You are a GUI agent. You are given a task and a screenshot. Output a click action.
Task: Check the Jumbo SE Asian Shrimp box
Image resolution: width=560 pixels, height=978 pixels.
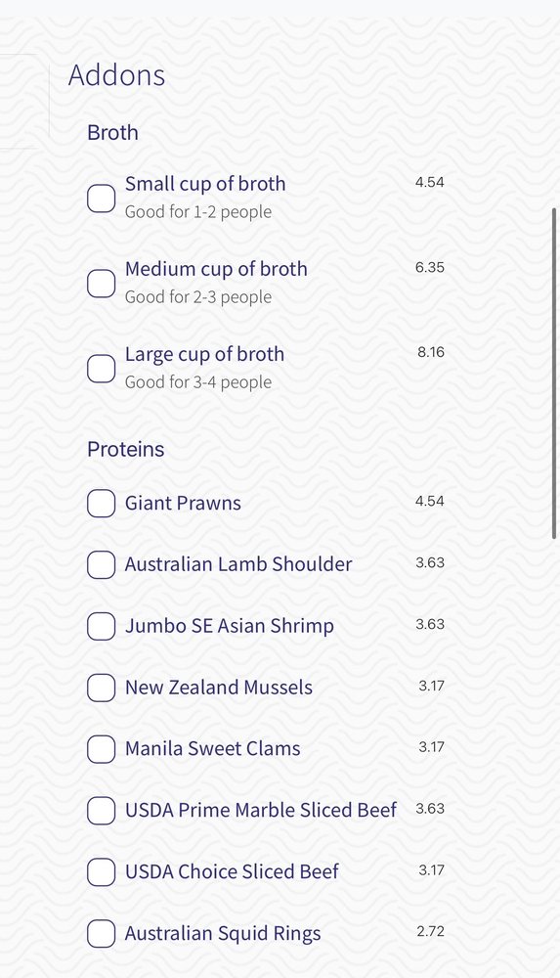[x=101, y=626]
